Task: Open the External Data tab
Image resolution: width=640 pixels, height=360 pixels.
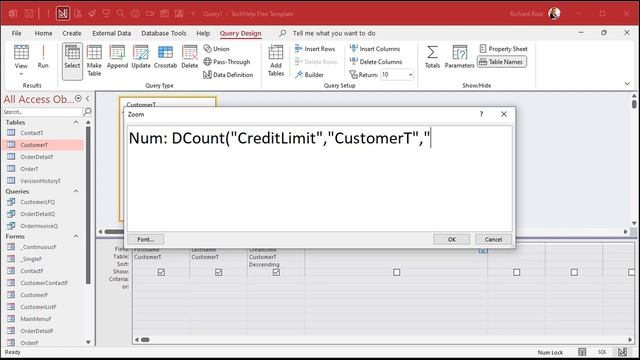Action: [x=111, y=33]
